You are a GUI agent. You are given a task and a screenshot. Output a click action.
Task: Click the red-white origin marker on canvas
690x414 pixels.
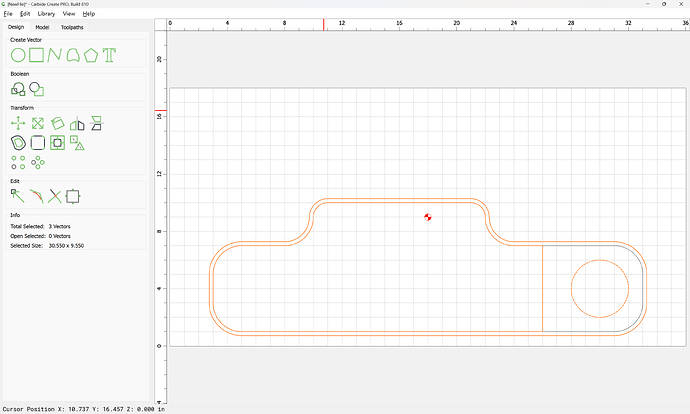pos(428,217)
